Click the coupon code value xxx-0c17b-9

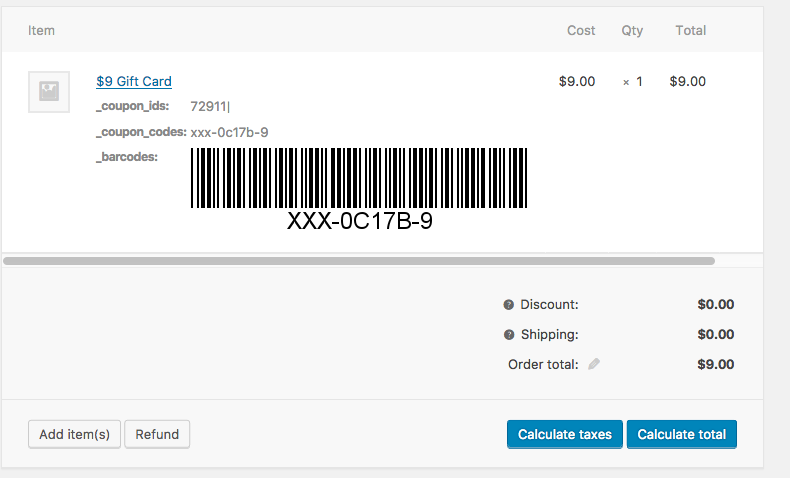tap(229, 132)
